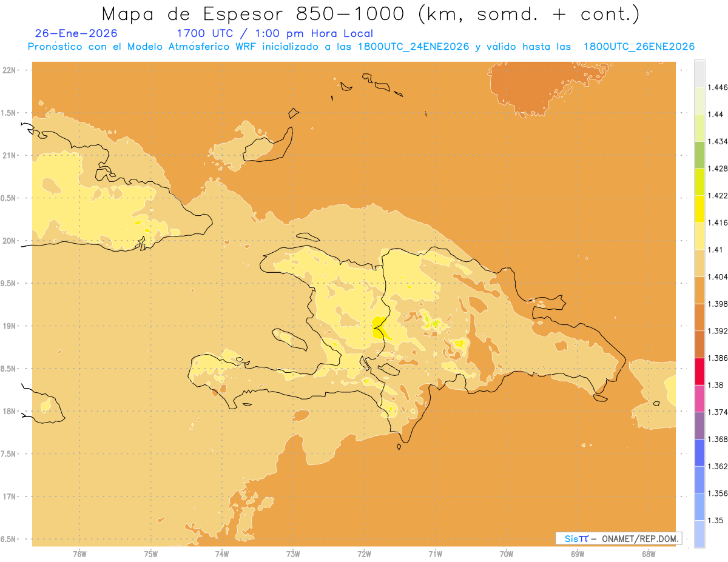Click the latitude axis label '22N'

(x=9, y=70)
